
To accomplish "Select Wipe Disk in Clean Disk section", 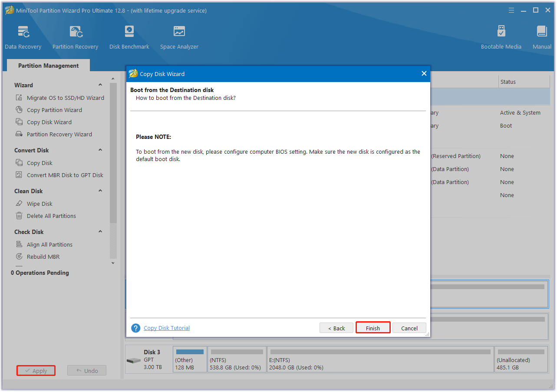I will tap(40, 204).
